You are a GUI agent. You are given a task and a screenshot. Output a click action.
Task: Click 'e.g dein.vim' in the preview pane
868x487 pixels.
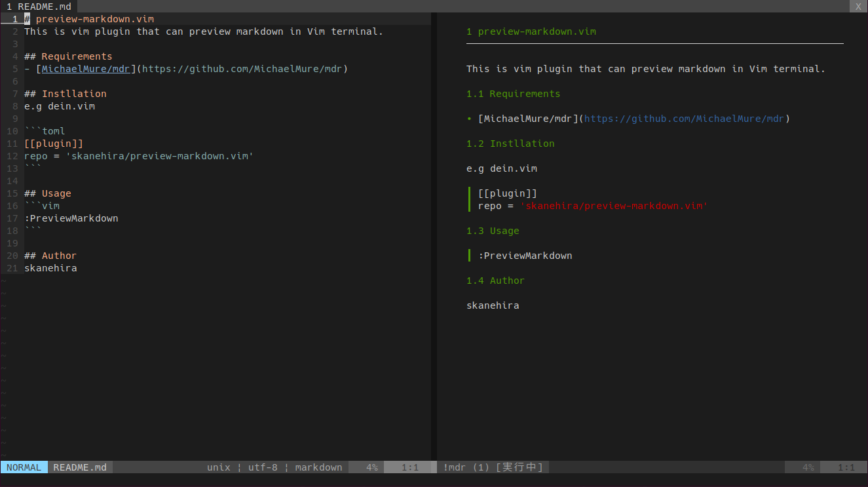coord(502,168)
